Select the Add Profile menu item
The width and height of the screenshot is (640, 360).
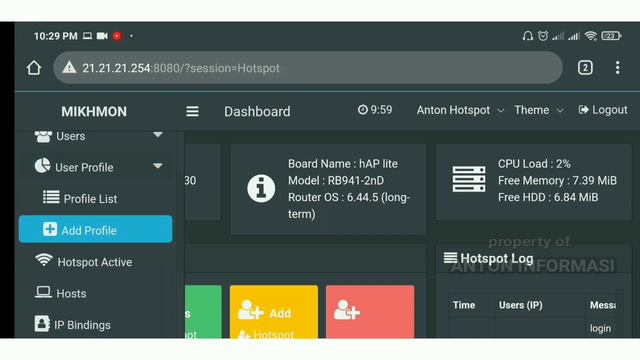tap(96, 229)
